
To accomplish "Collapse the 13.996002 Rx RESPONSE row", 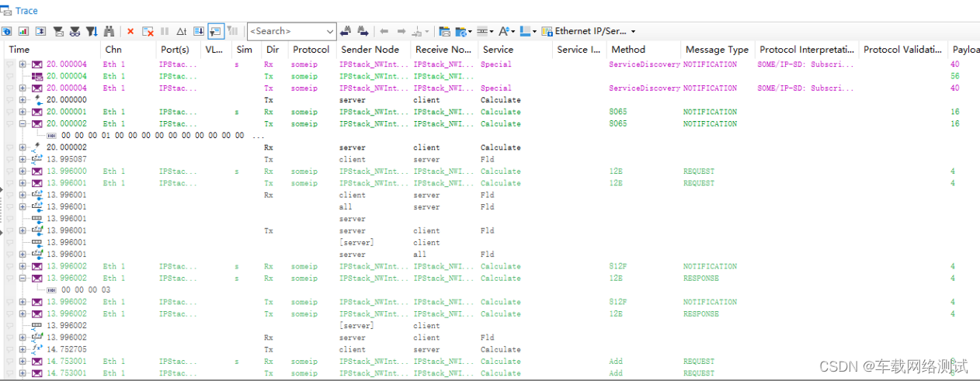I will coord(23,278).
